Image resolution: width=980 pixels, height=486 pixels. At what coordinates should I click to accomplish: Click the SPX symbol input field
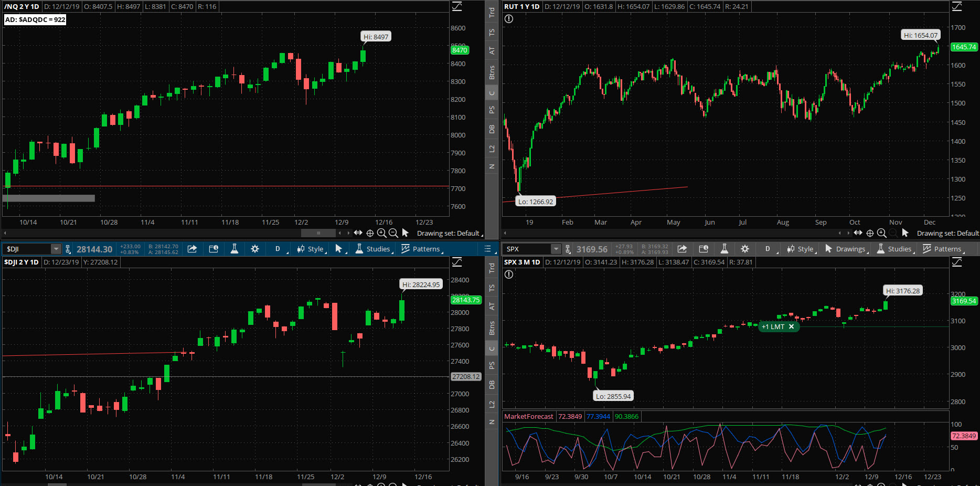527,249
